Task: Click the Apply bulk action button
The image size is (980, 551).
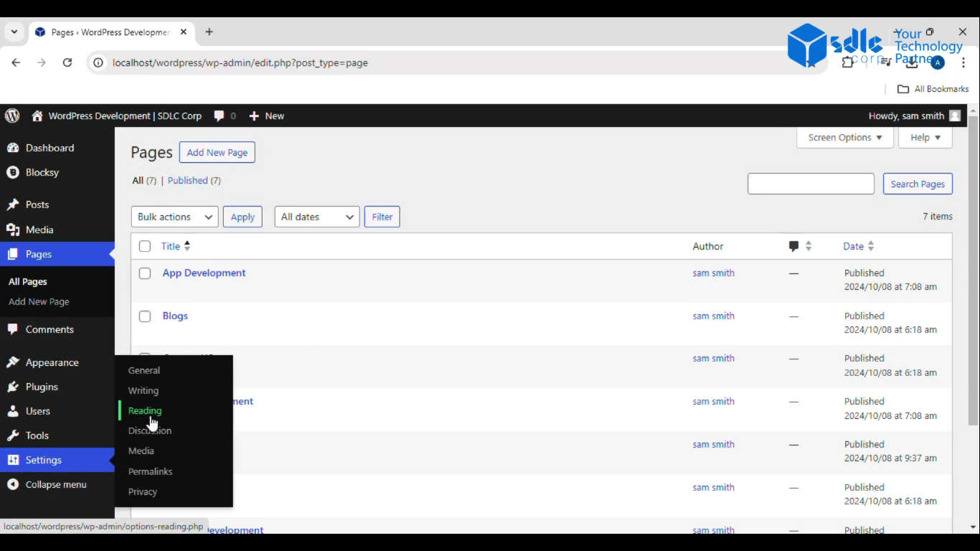Action: tap(242, 217)
